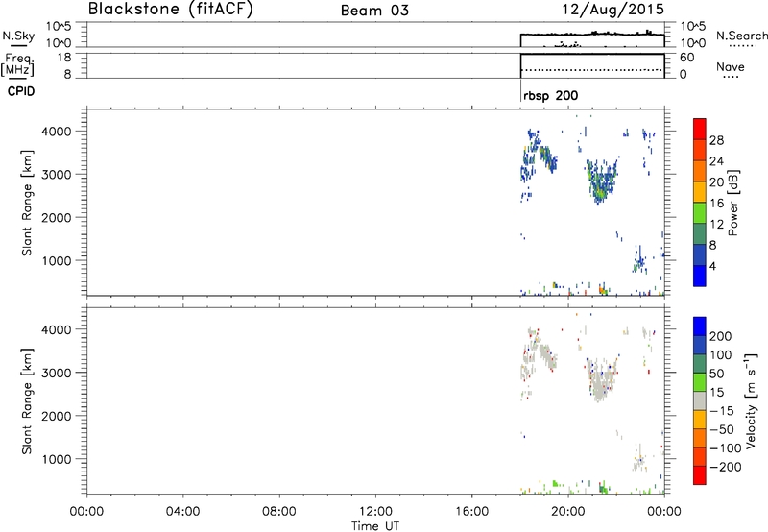768x532 pixels.
Task: Click the Time UT axis label
Action: [x=375, y=526]
